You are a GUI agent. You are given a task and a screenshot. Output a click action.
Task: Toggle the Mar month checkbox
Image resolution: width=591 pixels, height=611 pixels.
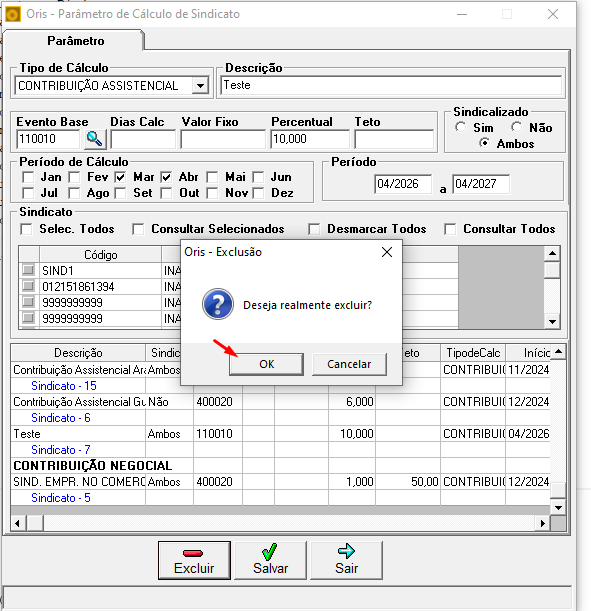click(x=120, y=177)
